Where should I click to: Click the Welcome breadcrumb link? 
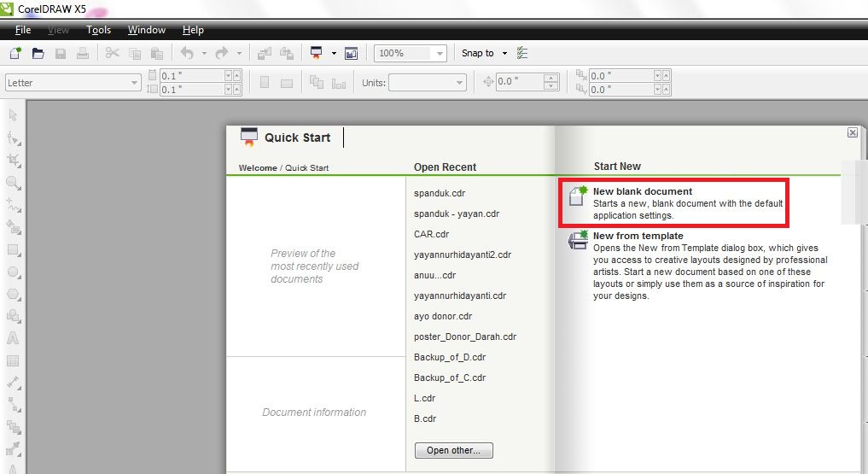(258, 167)
